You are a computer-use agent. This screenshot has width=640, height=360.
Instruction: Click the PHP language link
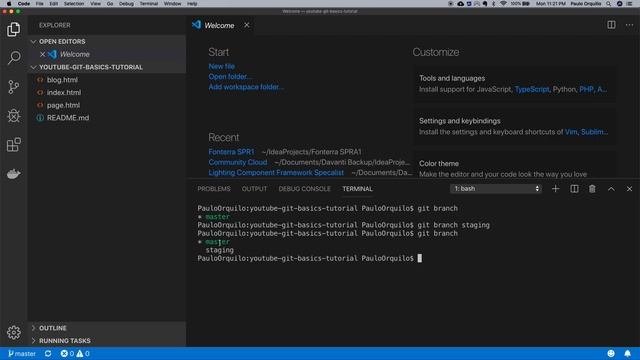(586, 89)
